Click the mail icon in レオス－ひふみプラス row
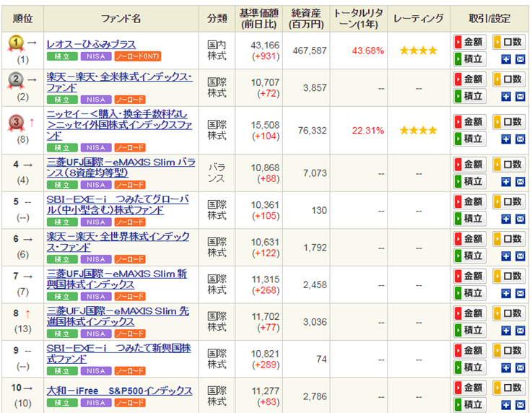Viewport: 532px width, 413px height. click(520, 59)
